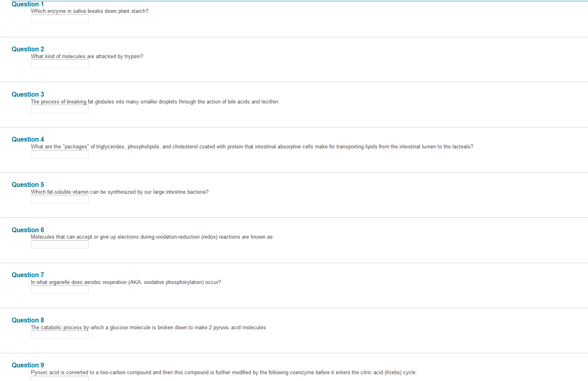Select the Question 3 answer input

(60, 109)
